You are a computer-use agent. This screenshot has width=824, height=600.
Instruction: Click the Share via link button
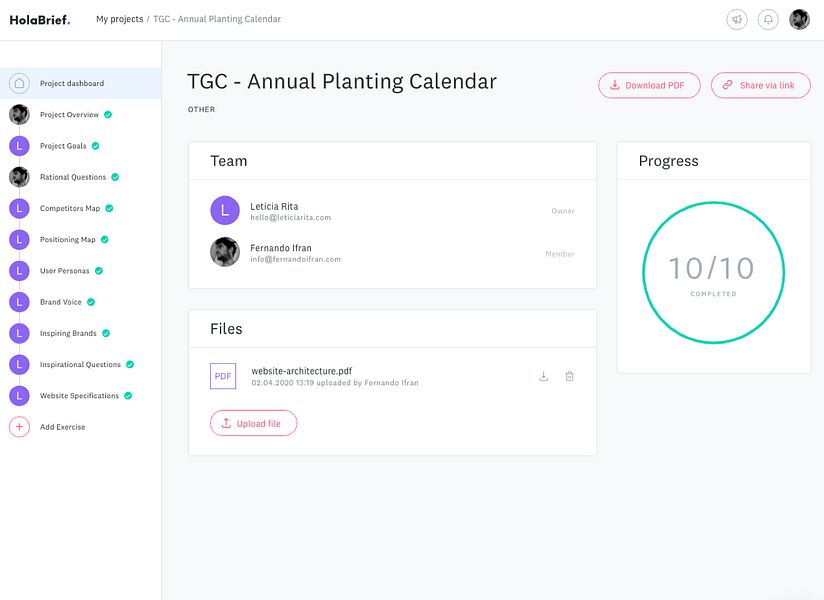(x=760, y=85)
